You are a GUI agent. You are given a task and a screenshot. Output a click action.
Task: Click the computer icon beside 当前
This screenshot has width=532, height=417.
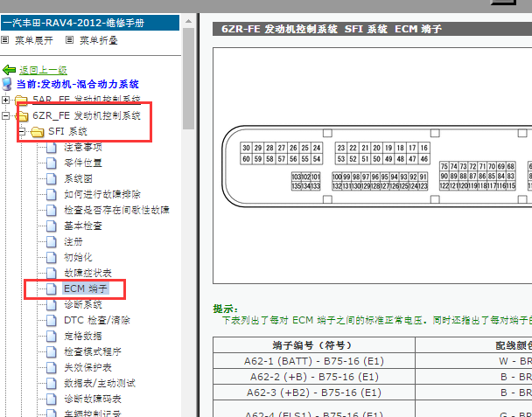tap(6, 84)
